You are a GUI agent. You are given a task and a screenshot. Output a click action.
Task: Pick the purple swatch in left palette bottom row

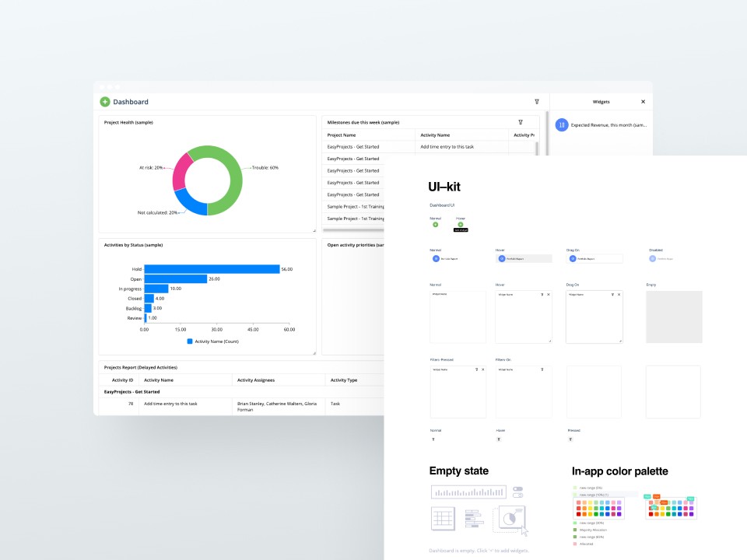[x=619, y=514]
